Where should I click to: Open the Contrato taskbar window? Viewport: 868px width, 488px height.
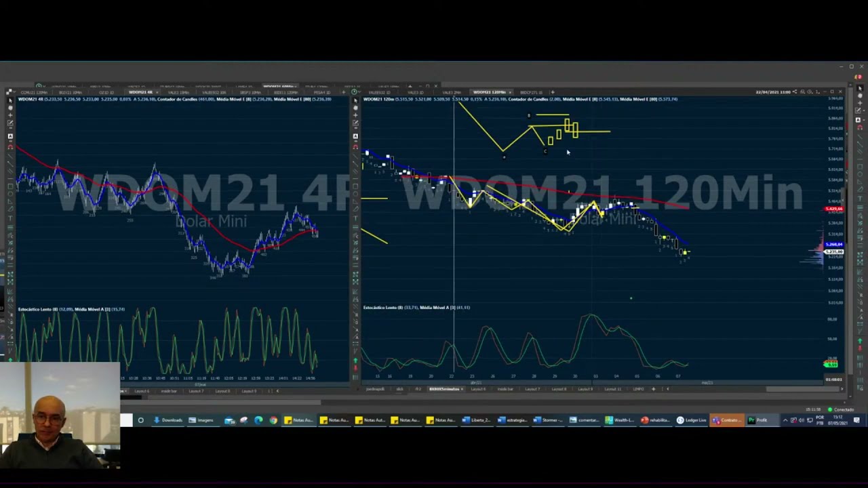click(726, 420)
